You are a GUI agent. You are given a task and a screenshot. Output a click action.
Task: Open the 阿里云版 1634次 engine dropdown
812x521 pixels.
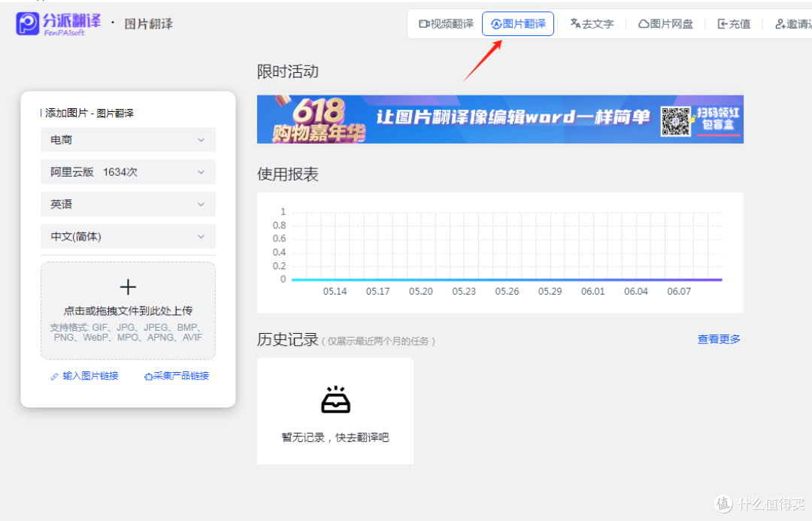click(128, 172)
